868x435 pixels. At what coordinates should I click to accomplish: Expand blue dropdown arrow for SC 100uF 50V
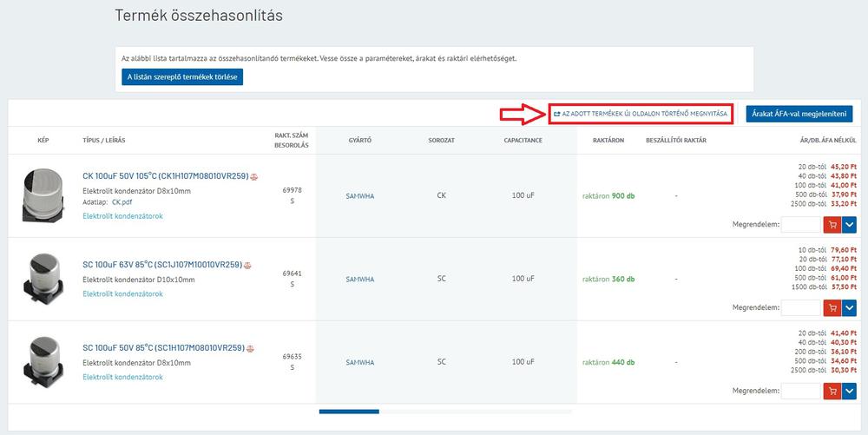[x=849, y=392]
